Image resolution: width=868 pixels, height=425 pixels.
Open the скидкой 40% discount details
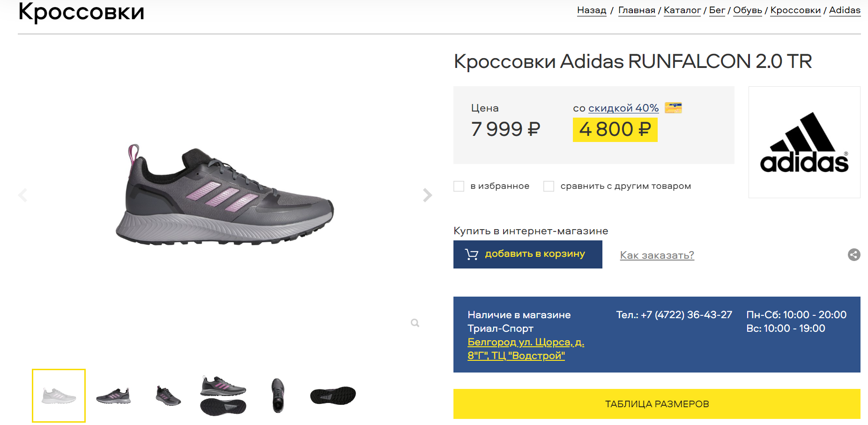pyautogui.click(x=623, y=107)
